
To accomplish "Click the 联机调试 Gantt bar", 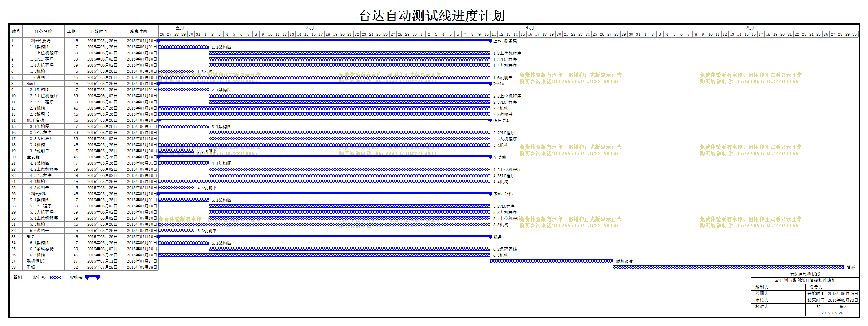I will click(552, 261).
